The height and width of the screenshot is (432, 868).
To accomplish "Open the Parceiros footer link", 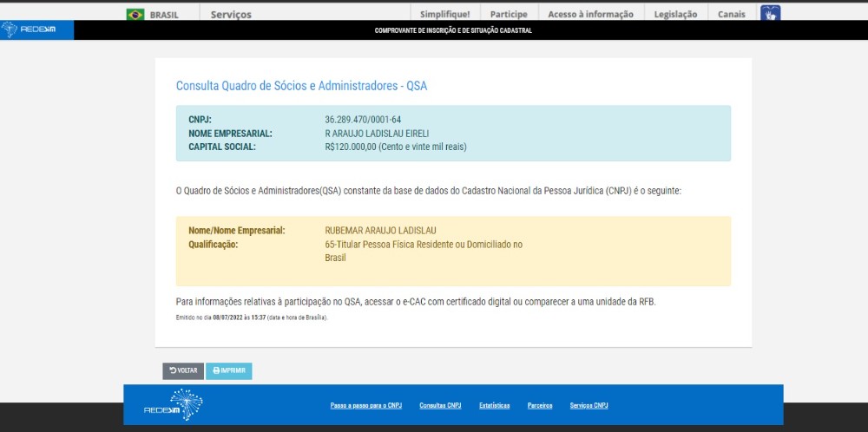I will (539, 405).
